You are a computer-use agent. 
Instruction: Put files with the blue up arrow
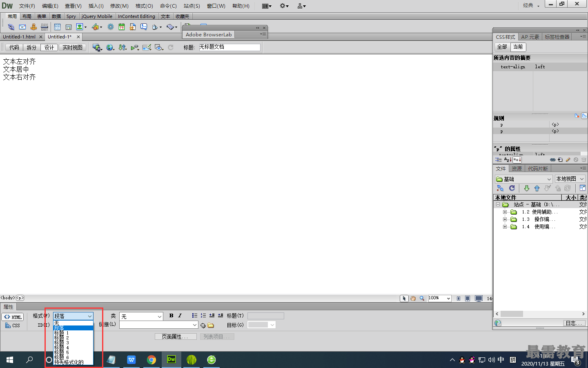click(537, 188)
